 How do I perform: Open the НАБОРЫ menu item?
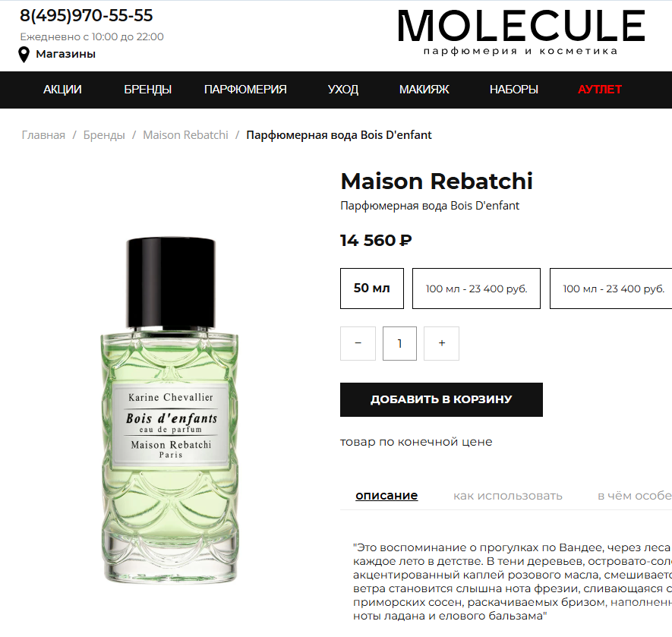(513, 90)
